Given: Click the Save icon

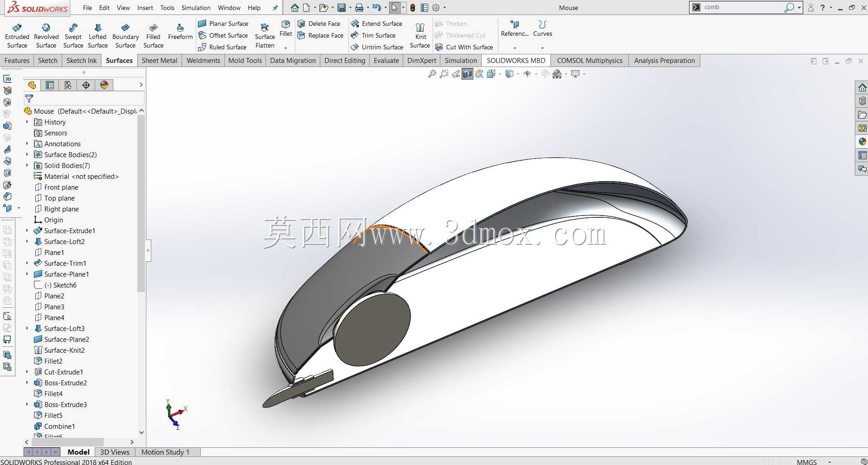Looking at the screenshot, I should coord(342,8).
